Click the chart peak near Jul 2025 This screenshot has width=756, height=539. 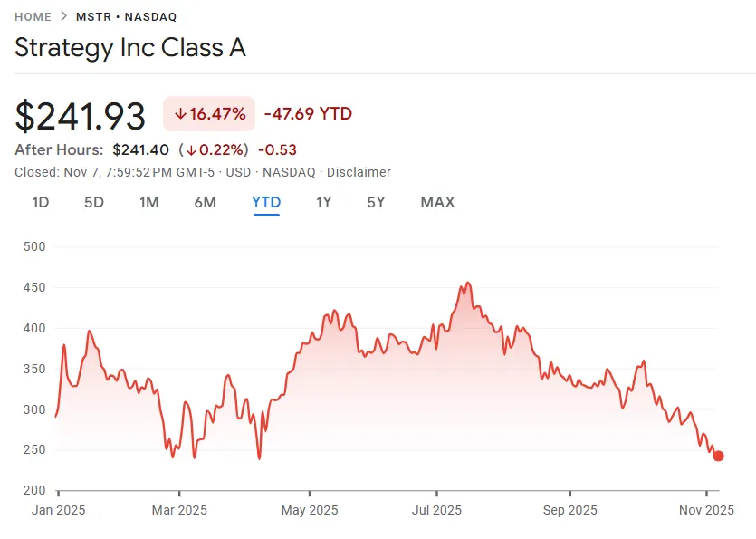pos(467,284)
